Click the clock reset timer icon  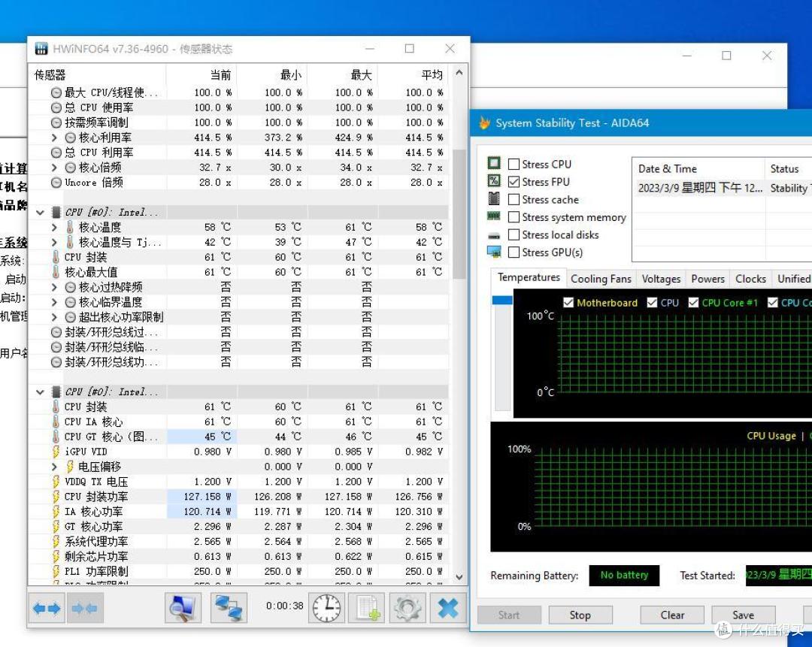click(x=327, y=608)
